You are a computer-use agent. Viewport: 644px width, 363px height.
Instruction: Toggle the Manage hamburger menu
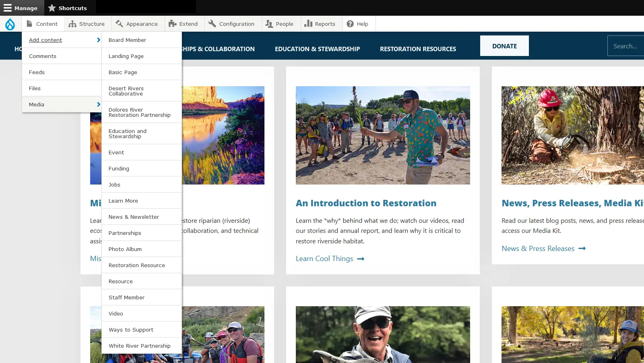click(21, 8)
